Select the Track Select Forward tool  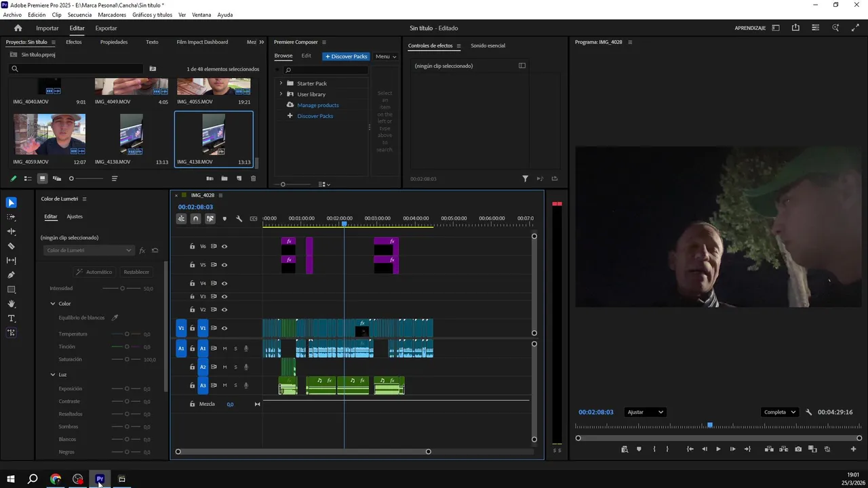click(x=11, y=217)
